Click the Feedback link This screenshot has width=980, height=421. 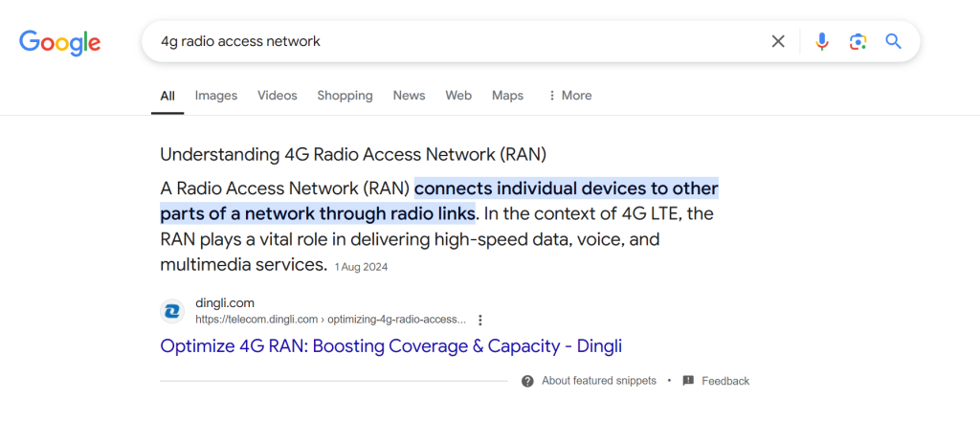coord(725,381)
